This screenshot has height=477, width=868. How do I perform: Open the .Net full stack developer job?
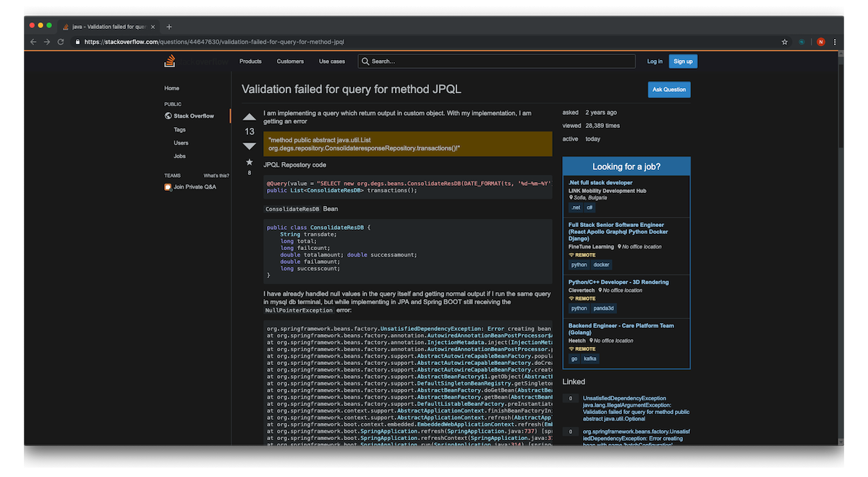click(x=600, y=183)
